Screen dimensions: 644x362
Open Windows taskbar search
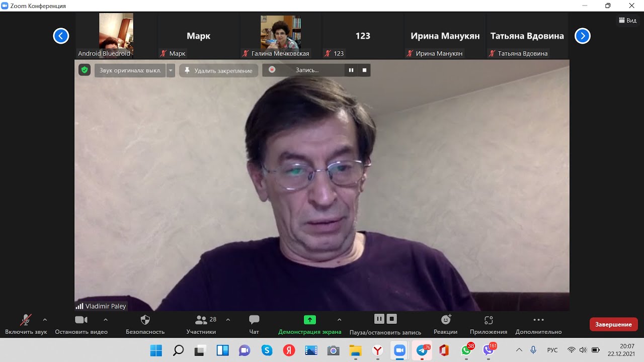coord(178,350)
